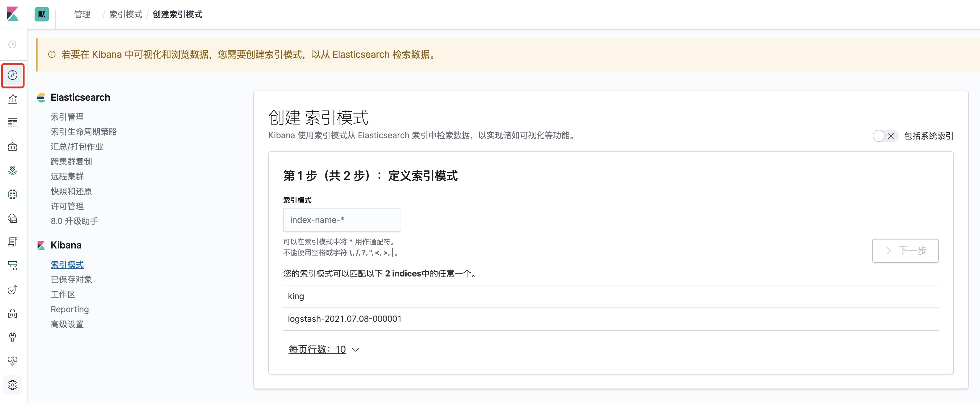Open the SIEM lock icon

tap(13, 313)
